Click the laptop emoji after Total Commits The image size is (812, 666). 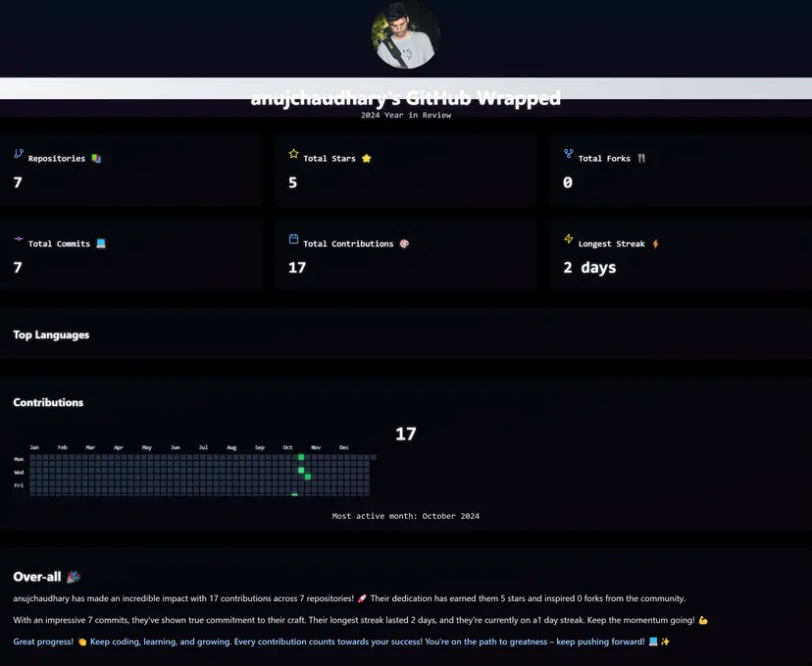101,243
